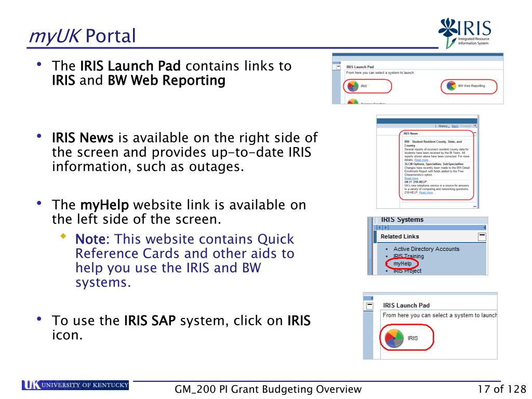Open the History dropdown in news window
This screenshot has width=532, height=399.
point(444,126)
